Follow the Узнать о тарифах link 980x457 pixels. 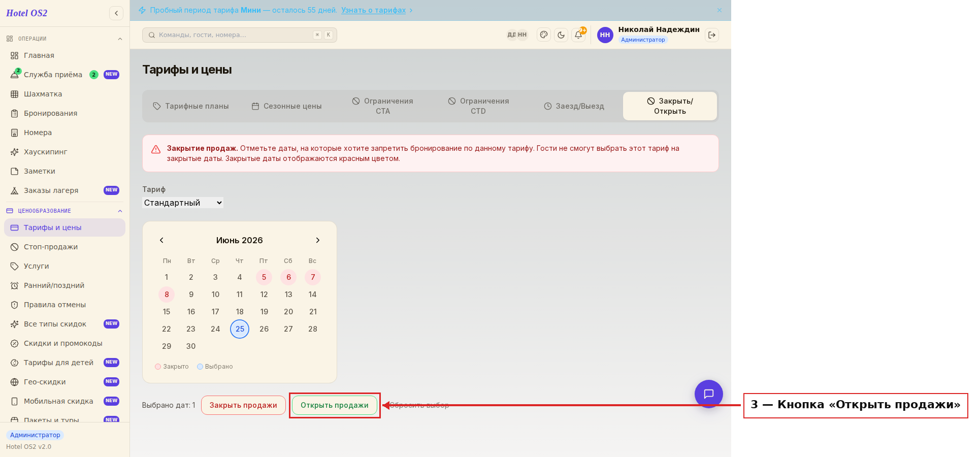[373, 10]
